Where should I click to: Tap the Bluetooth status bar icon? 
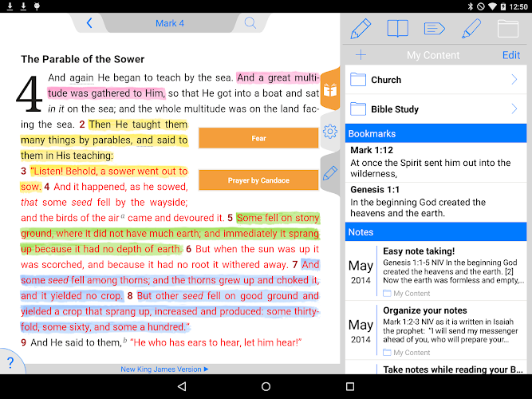click(x=471, y=6)
